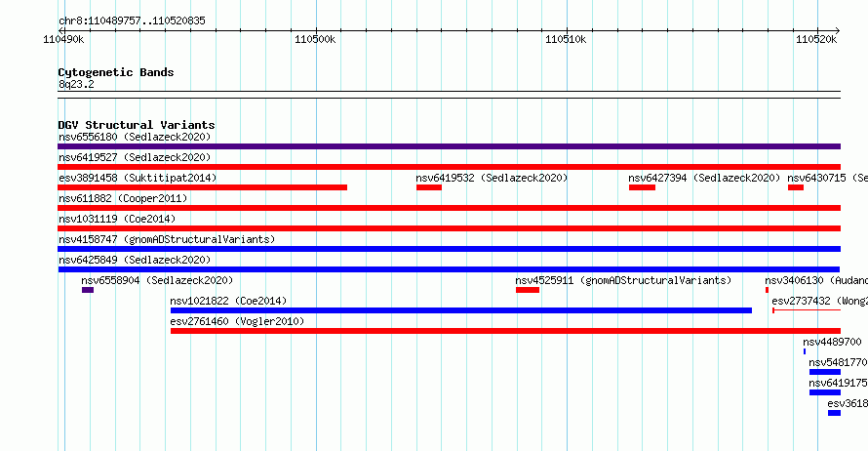This screenshot has height=451, width=868.
Task: Click the 110520k ruler label
Action: click(816, 39)
